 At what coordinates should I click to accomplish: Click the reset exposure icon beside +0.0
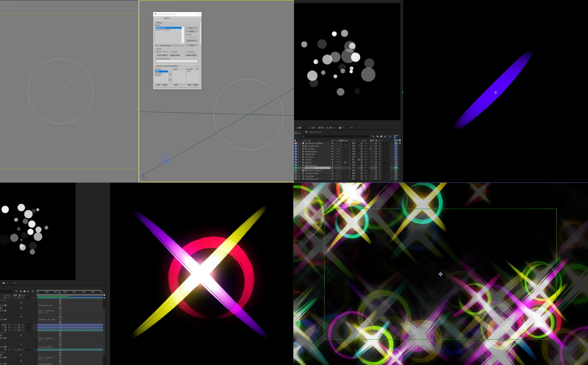[330, 128]
